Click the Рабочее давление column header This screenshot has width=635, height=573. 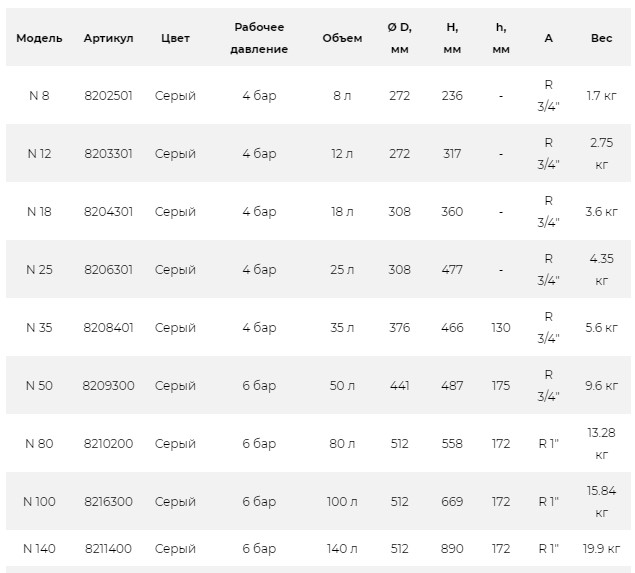coord(260,38)
